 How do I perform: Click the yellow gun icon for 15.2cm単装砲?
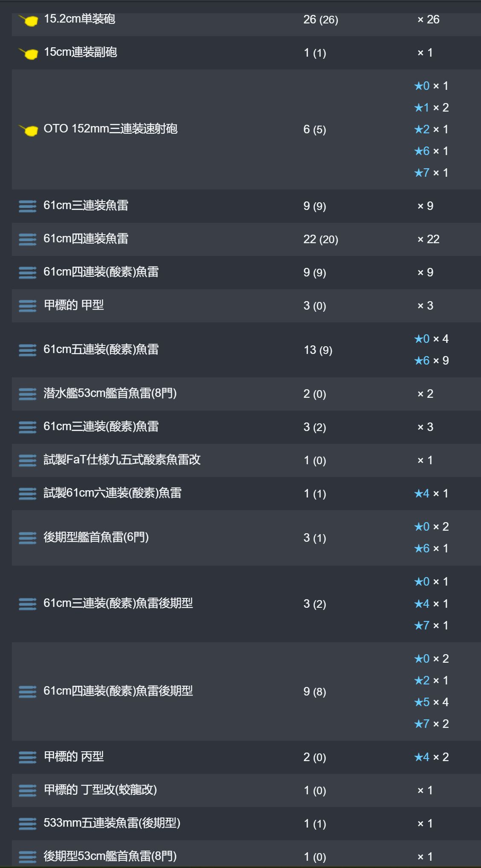[28, 20]
